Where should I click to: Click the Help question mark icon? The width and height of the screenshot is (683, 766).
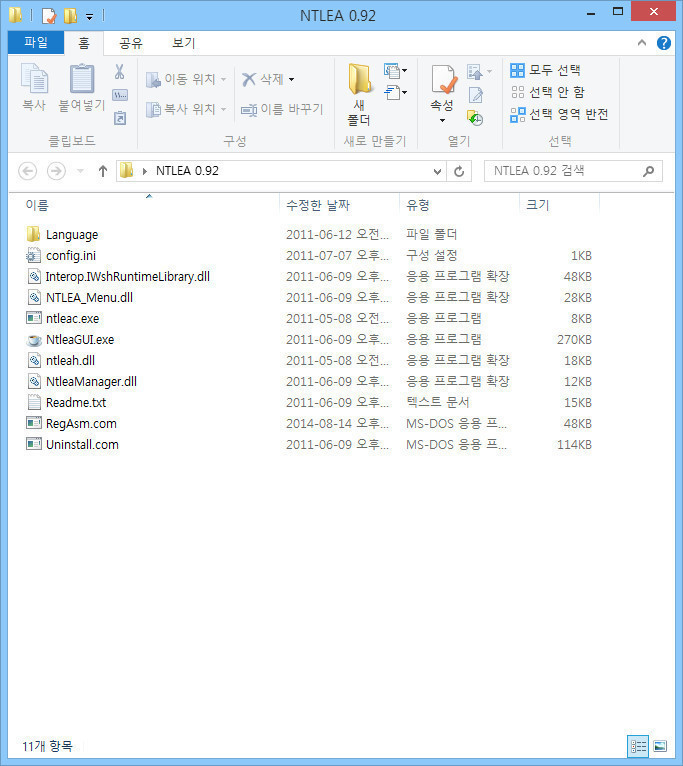pyautogui.click(x=663, y=43)
